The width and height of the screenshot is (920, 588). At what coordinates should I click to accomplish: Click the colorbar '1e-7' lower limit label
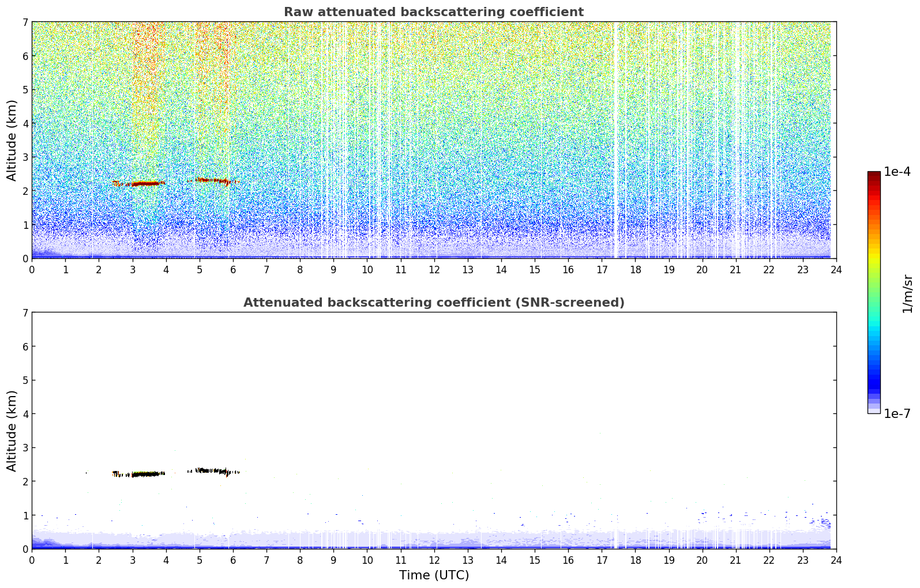click(x=897, y=414)
